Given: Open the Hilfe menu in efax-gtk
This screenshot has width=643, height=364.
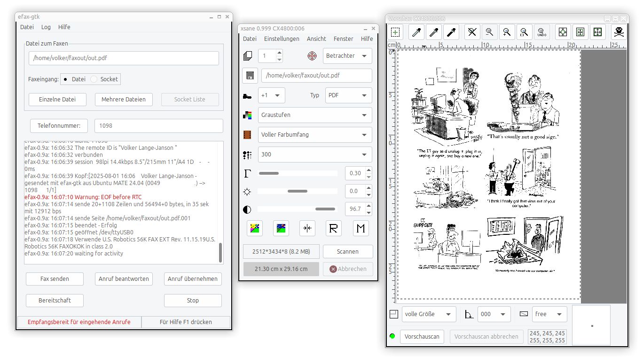Looking at the screenshot, I should click(x=64, y=27).
